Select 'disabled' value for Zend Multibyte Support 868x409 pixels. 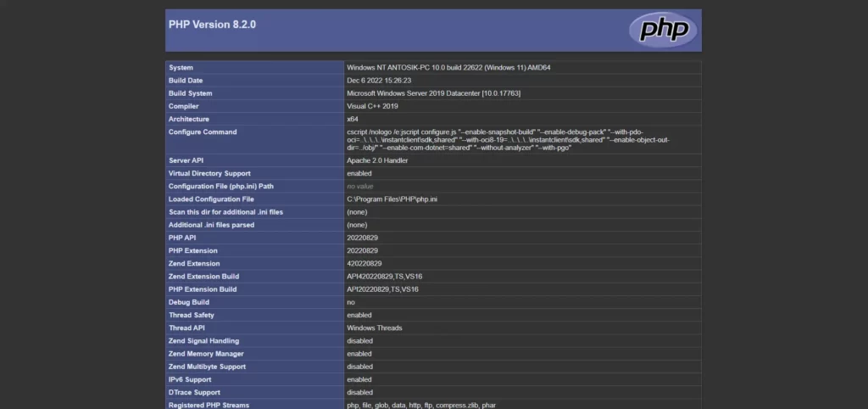359,367
